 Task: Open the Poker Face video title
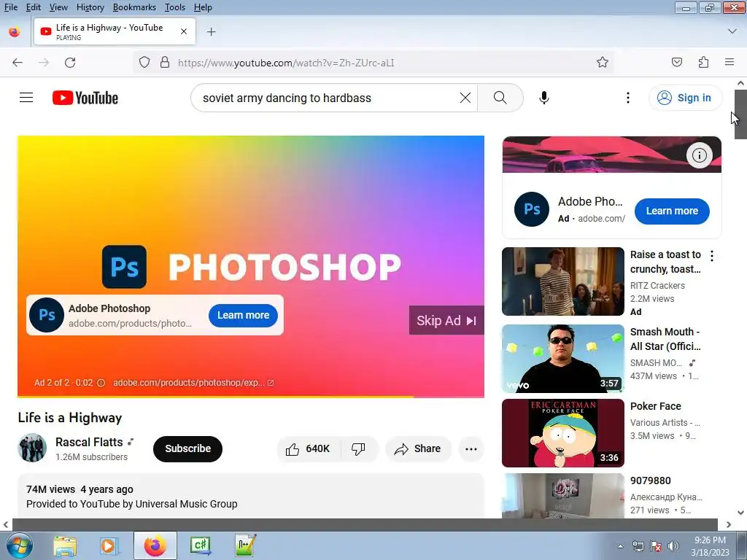pyautogui.click(x=656, y=406)
